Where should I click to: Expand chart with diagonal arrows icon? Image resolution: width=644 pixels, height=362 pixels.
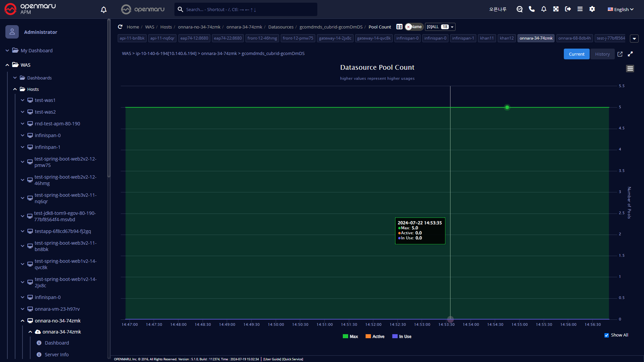point(630,54)
